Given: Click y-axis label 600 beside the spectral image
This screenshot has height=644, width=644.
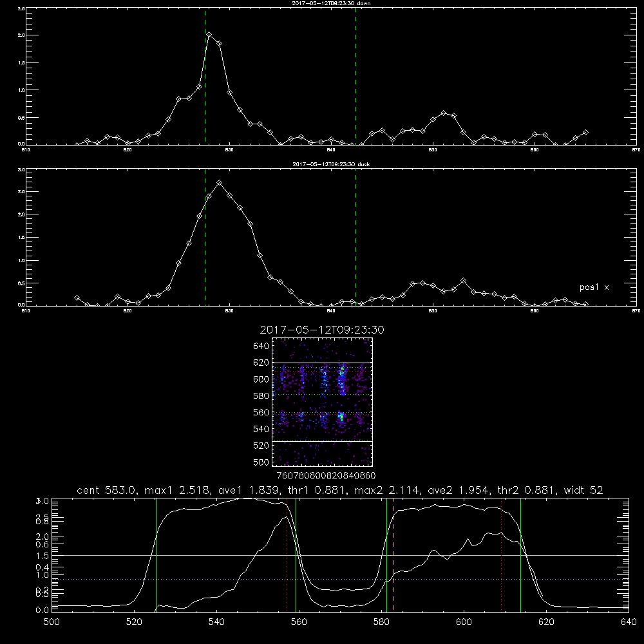Looking at the screenshot, I should point(261,379).
